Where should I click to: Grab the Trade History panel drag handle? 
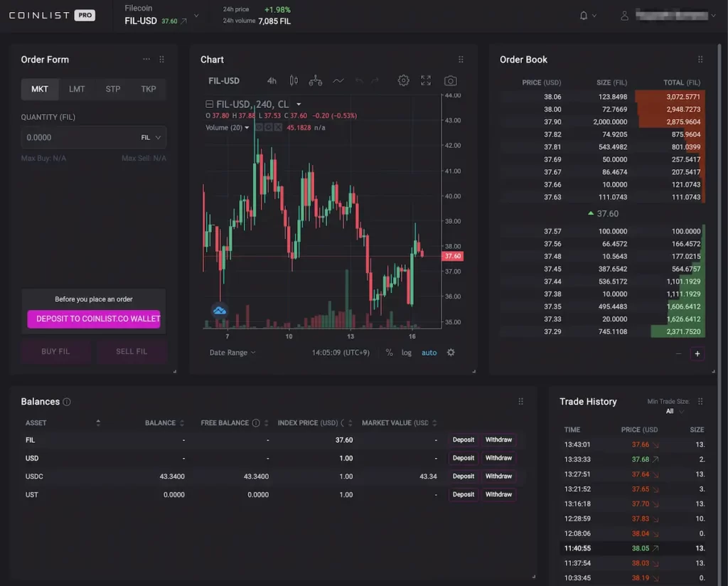point(700,401)
